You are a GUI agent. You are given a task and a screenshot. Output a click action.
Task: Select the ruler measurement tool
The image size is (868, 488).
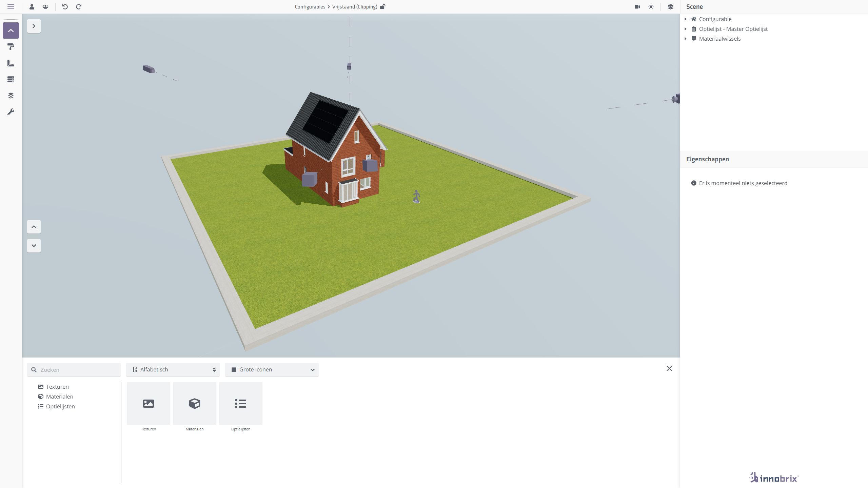[x=11, y=63]
